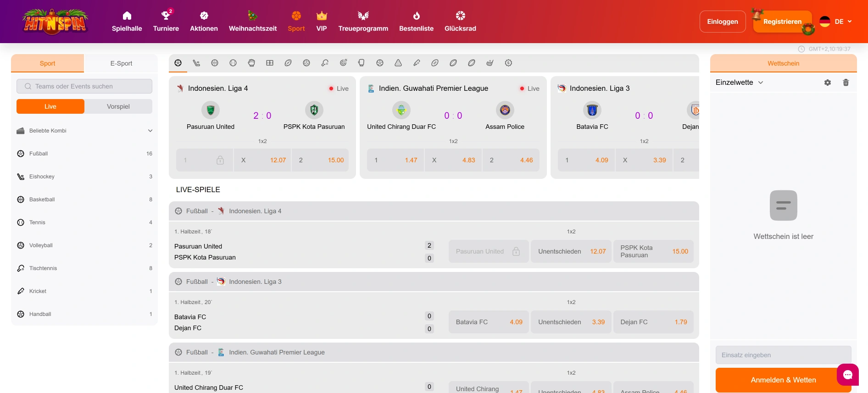The height and width of the screenshot is (393, 868).
Task: Switch to Vorspiel events toggle
Action: point(118,106)
